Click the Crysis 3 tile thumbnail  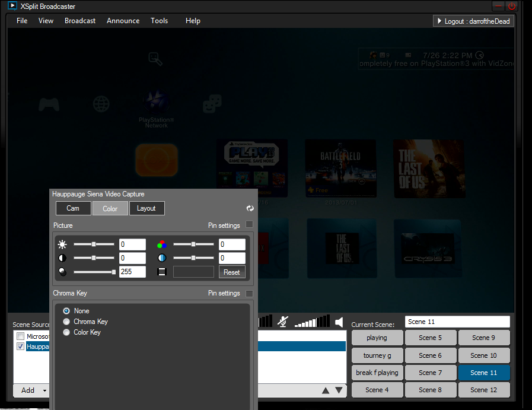[x=428, y=249]
